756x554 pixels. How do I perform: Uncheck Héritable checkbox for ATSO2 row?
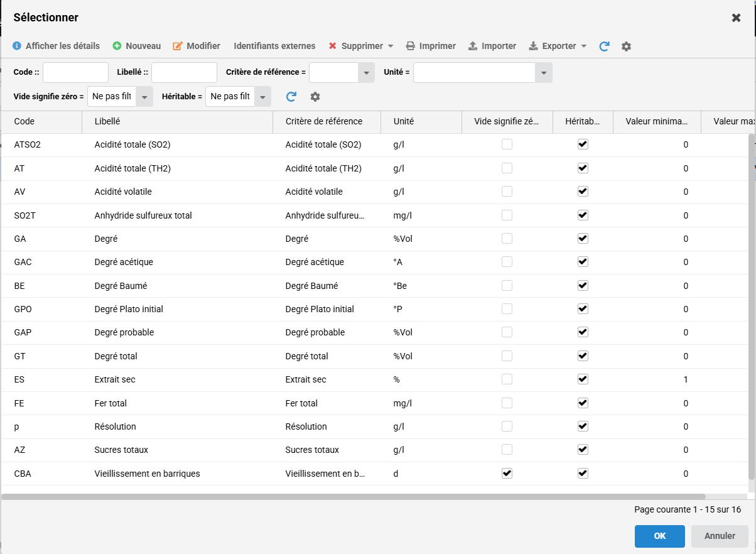tap(583, 144)
